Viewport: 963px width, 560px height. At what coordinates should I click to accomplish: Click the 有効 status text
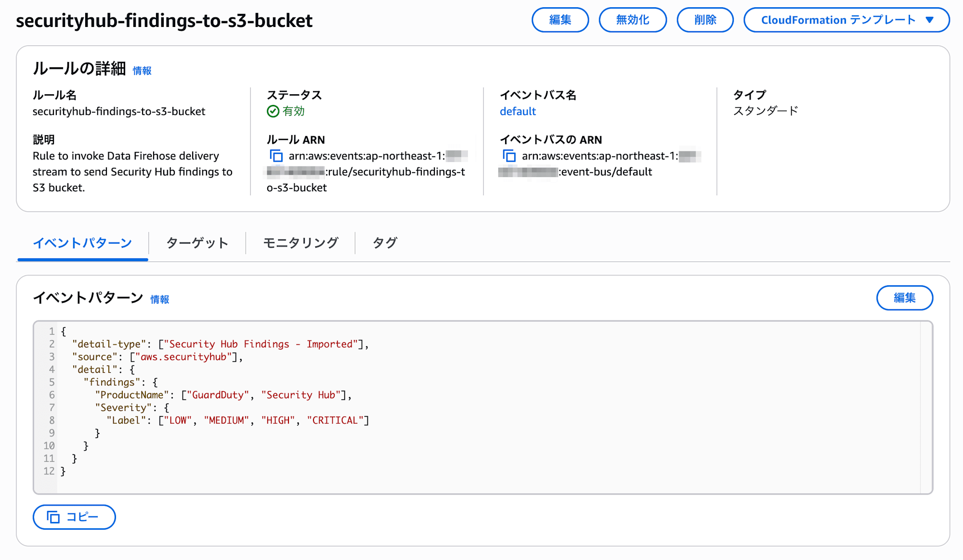293,111
